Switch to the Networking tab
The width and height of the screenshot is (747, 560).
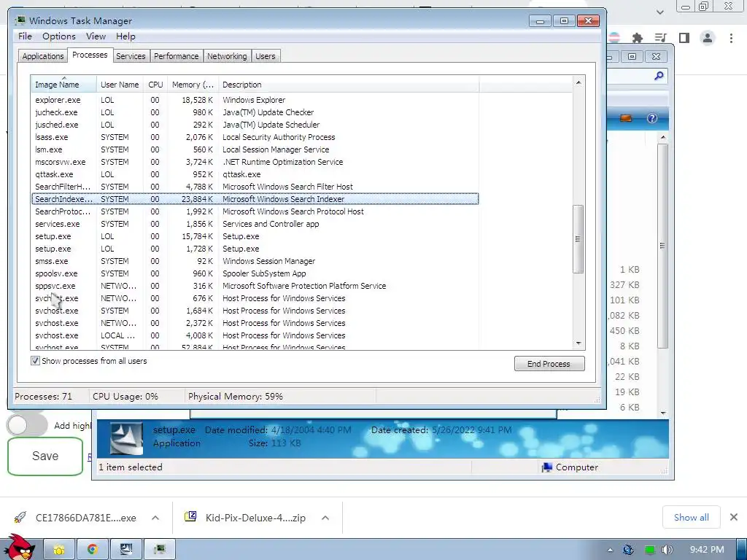tap(227, 56)
